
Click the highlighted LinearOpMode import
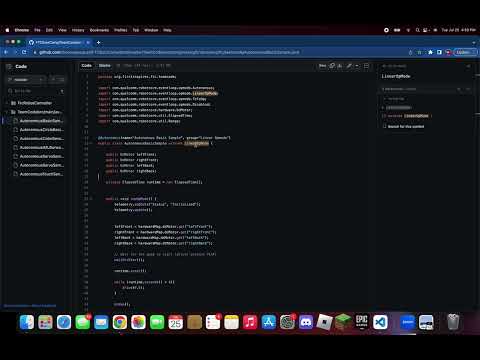click(205, 93)
